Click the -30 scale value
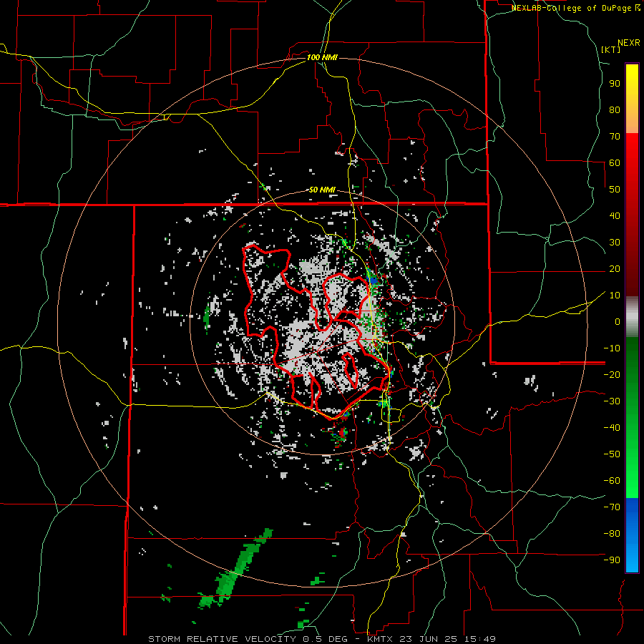 [x=612, y=401]
